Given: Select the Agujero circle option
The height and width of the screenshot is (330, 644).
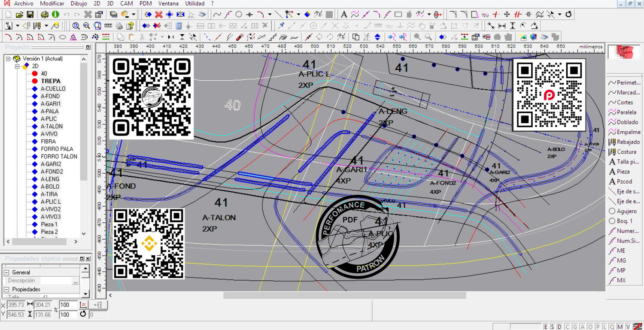Looking at the screenshot, I should [x=623, y=211].
